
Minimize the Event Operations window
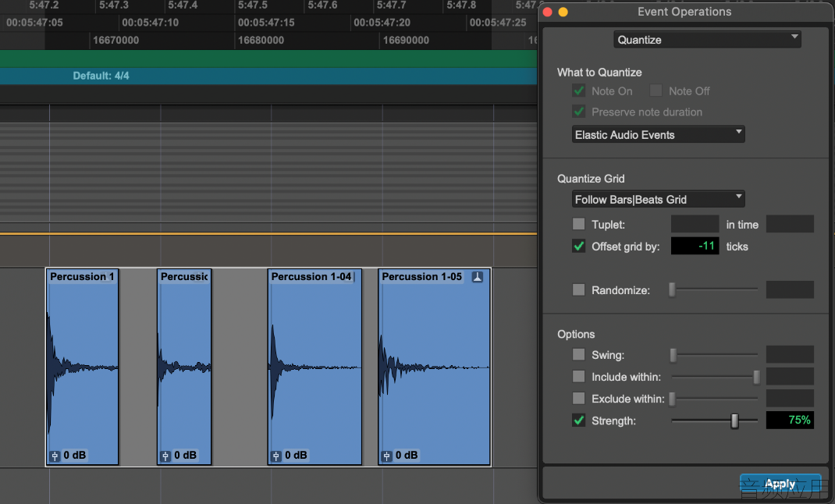(563, 12)
